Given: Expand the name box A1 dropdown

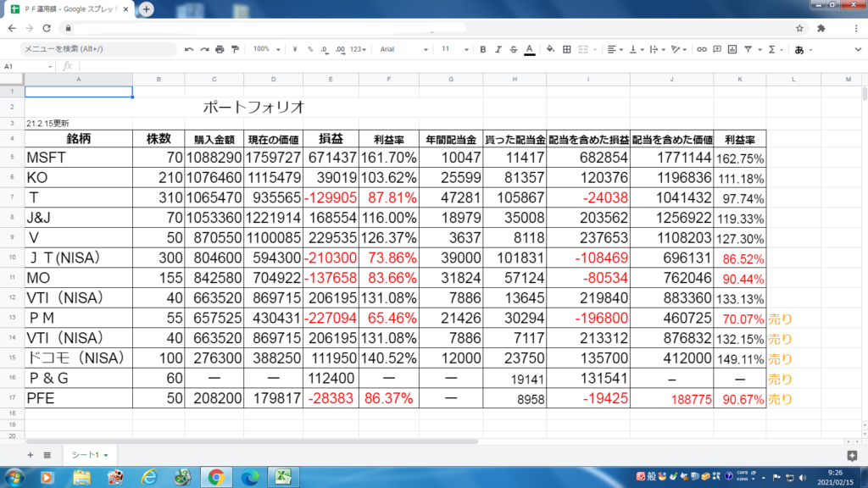Looking at the screenshot, I should [x=50, y=66].
